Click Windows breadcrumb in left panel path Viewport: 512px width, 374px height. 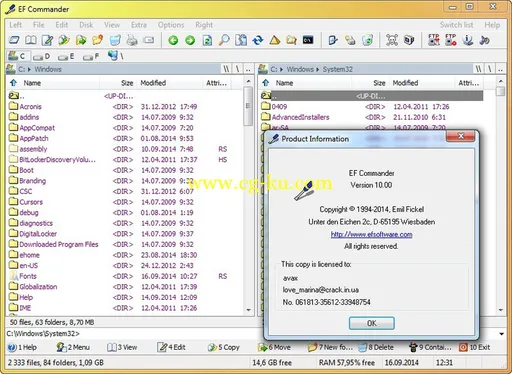tap(48, 69)
